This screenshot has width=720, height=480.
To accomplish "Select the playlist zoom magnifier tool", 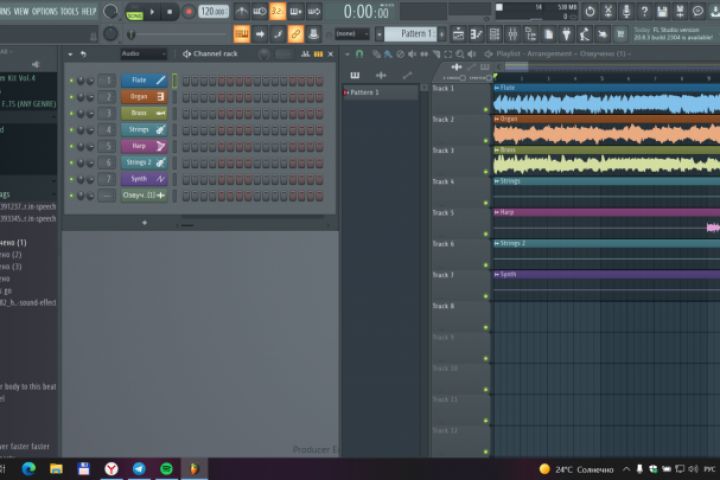I will coord(460,54).
